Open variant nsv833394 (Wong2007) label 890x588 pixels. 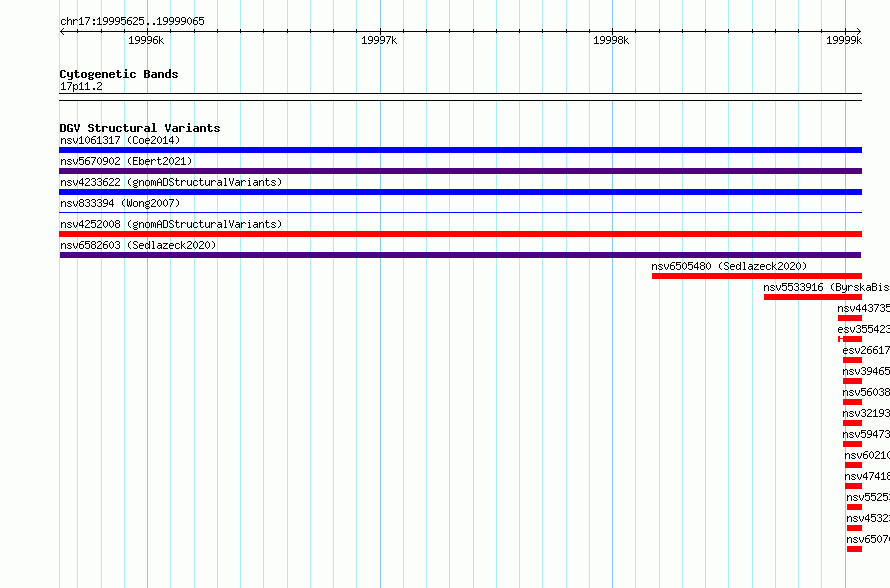coord(120,203)
